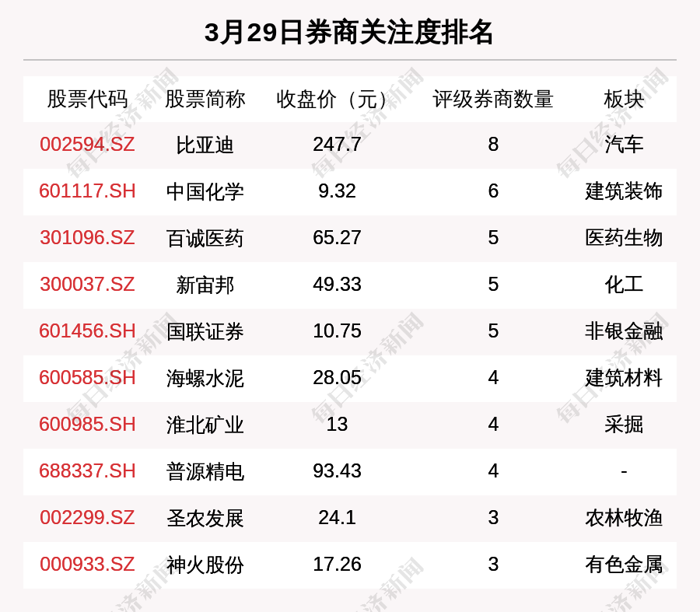Screen dimensions: 700x612
Task: Click the title 3月29日券商关注度排名
Action: (348, 33)
